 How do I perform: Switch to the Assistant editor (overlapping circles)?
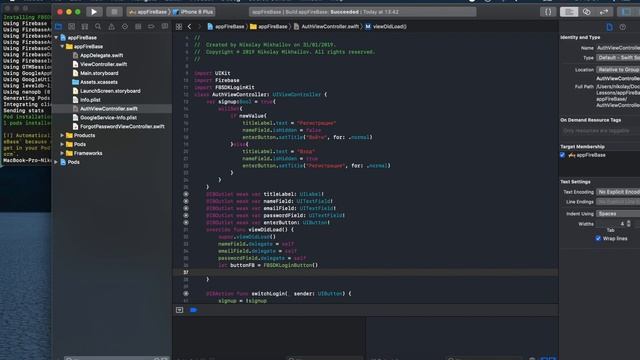click(x=587, y=12)
